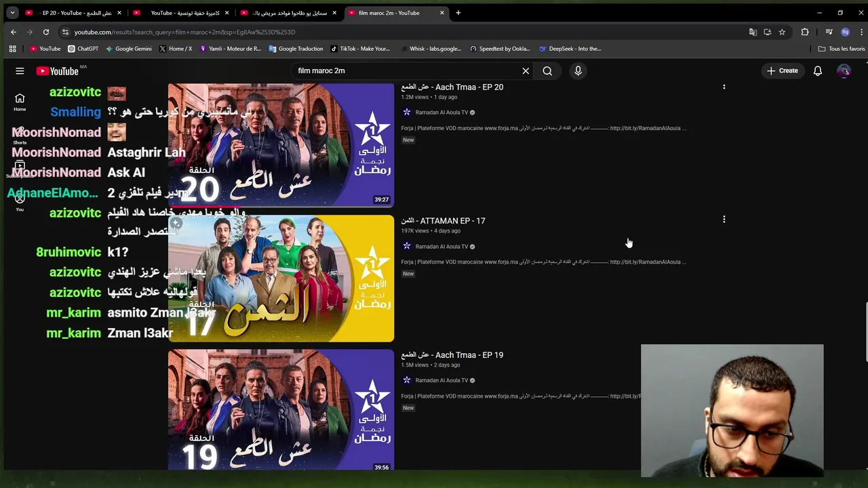The height and width of the screenshot is (488, 868).
Task: Open the Google Traduction bookmark
Action: (296, 49)
